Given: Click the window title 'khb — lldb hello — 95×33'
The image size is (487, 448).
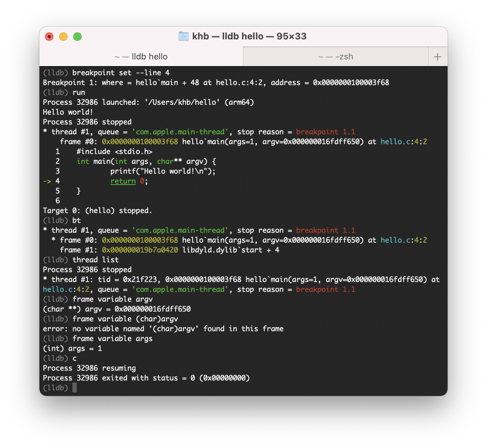Looking at the screenshot, I should 249,36.
